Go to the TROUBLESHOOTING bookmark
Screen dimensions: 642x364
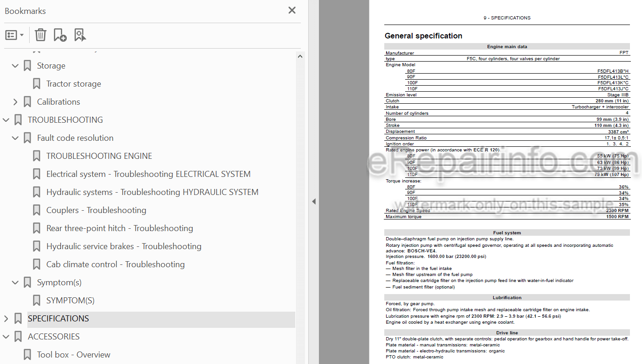click(65, 120)
